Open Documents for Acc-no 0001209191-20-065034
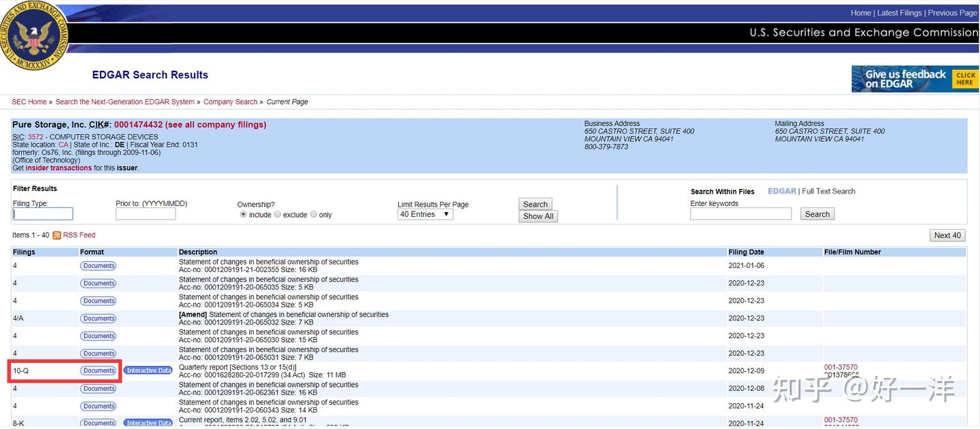The width and height of the screenshot is (980, 429). click(98, 301)
